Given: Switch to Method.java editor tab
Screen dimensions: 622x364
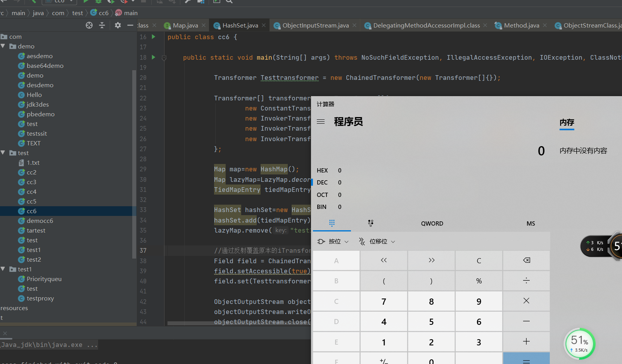Looking at the screenshot, I should click(x=521, y=25).
